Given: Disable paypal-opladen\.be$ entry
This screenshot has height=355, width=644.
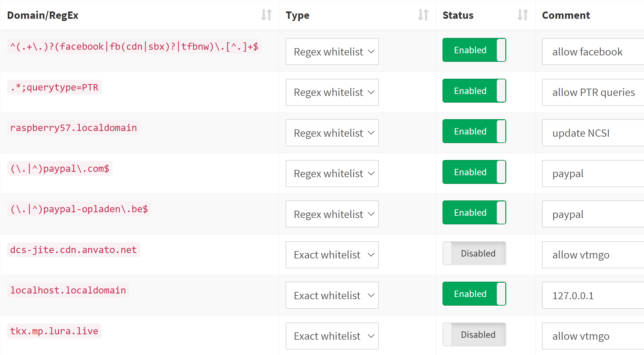Looking at the screenshot, I should pyautogui.click(x=474, y=213).
